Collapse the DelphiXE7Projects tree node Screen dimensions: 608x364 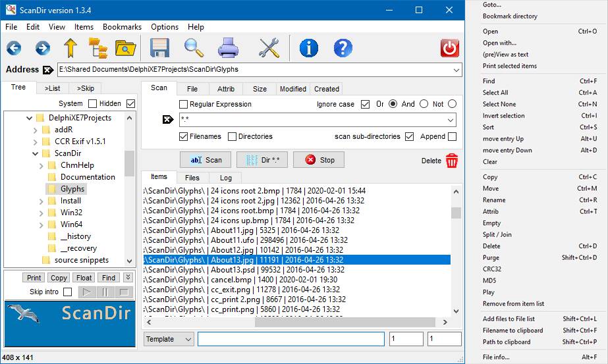click(x=29, y=118)
